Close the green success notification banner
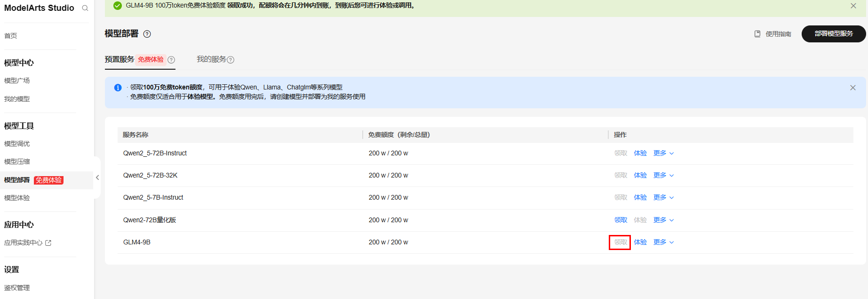Screen dimensions: 868x299 tap(853, 6)
